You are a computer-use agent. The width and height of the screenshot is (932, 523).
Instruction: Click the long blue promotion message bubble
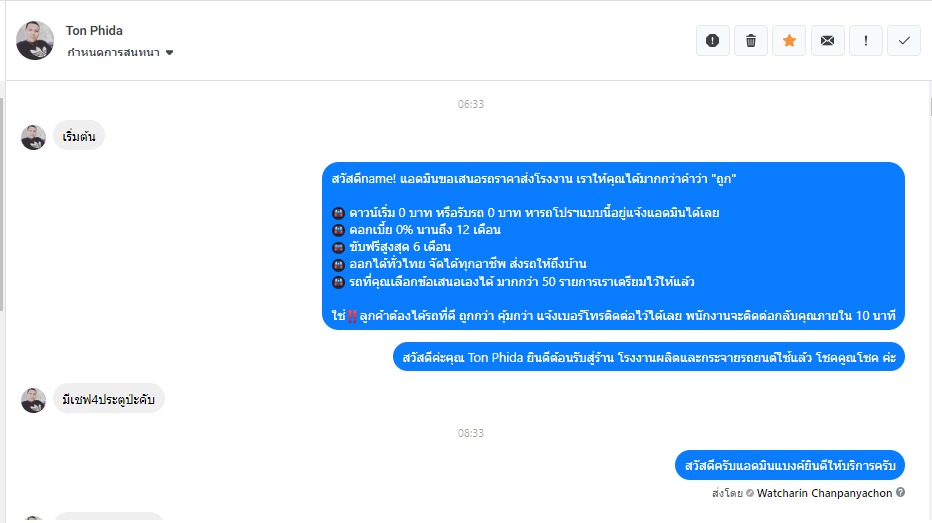(613, 246)
